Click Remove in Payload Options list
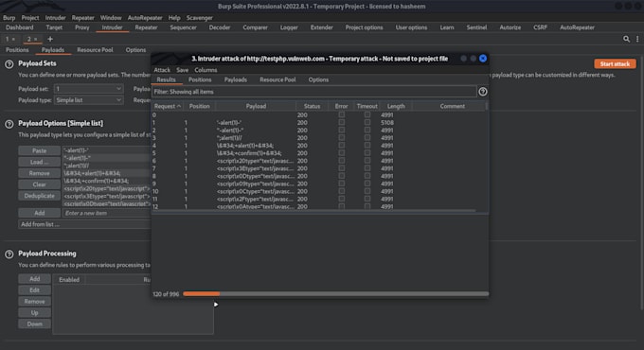 (39, 173)
